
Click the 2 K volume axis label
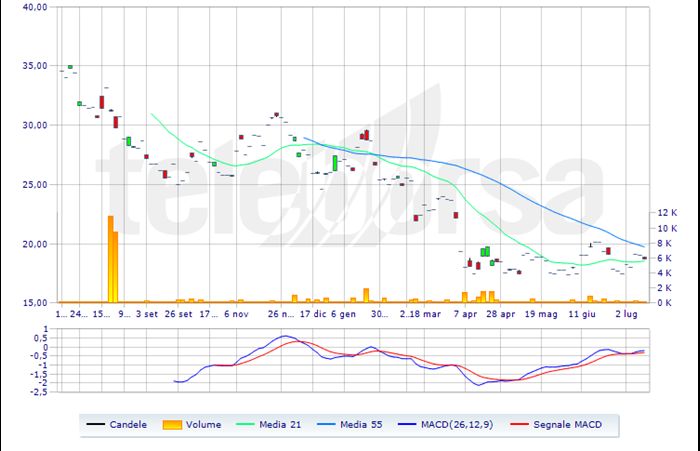[664, 288]
